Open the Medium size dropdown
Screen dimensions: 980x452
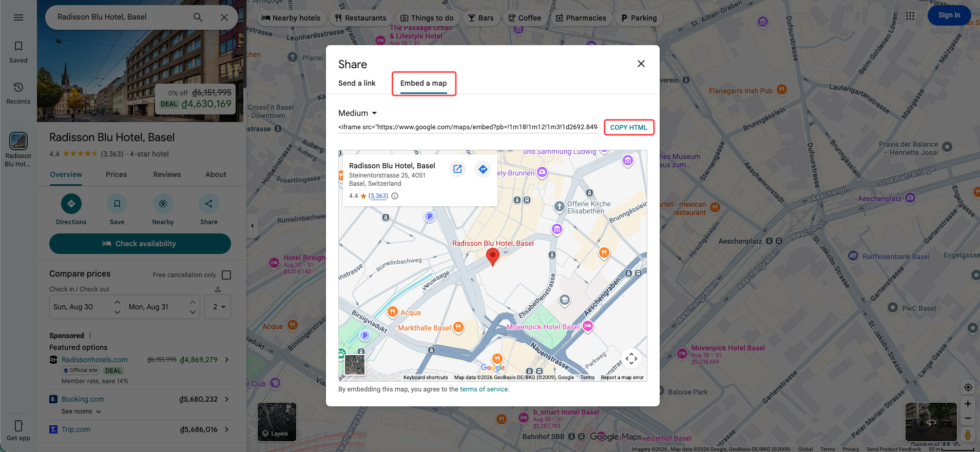358,113
